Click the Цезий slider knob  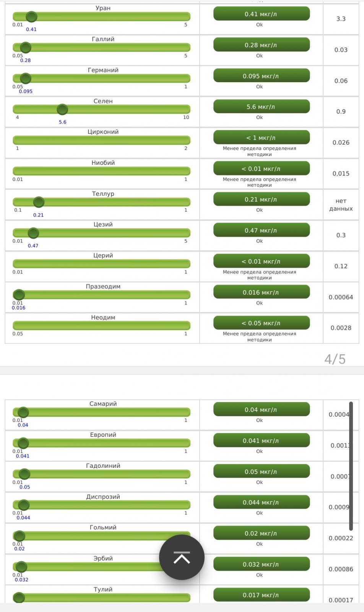click(x=33, y=233)
